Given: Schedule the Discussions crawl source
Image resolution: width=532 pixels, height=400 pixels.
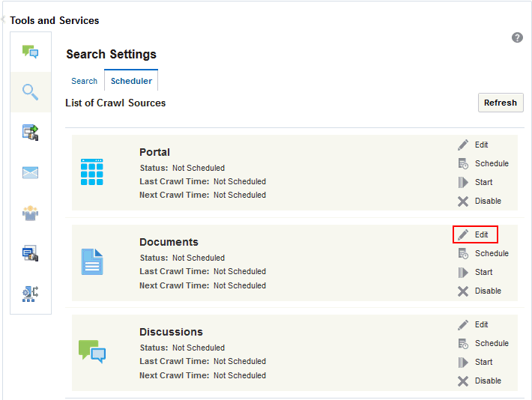Looking at the screenshot, I should coord(483,343).
